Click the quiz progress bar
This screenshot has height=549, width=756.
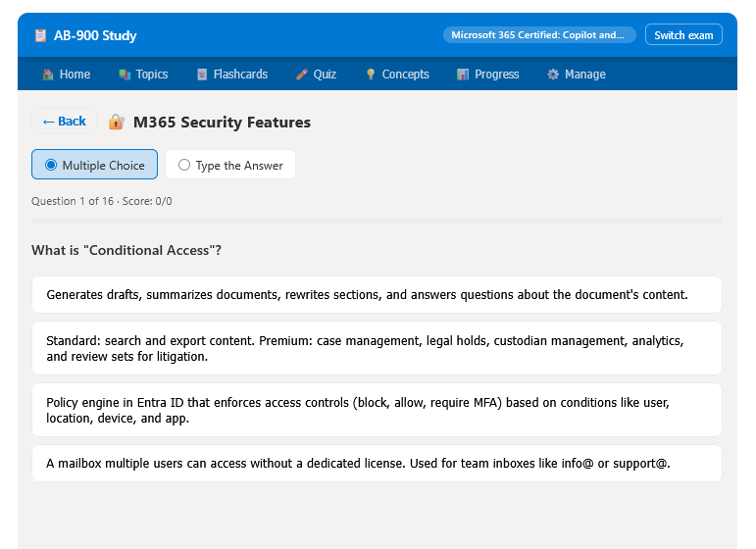coord(377,221)
